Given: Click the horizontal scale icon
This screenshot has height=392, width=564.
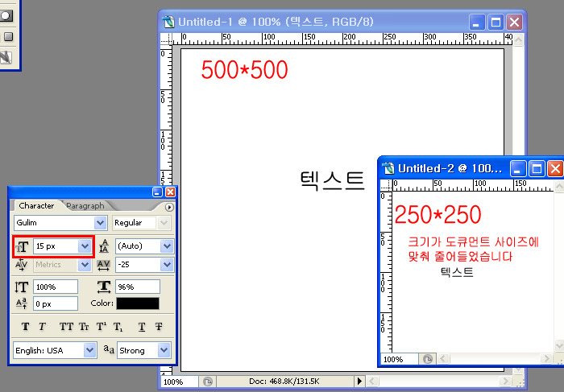Looking at the screenshot, I should pyautogui.click(x=104, y=287).
